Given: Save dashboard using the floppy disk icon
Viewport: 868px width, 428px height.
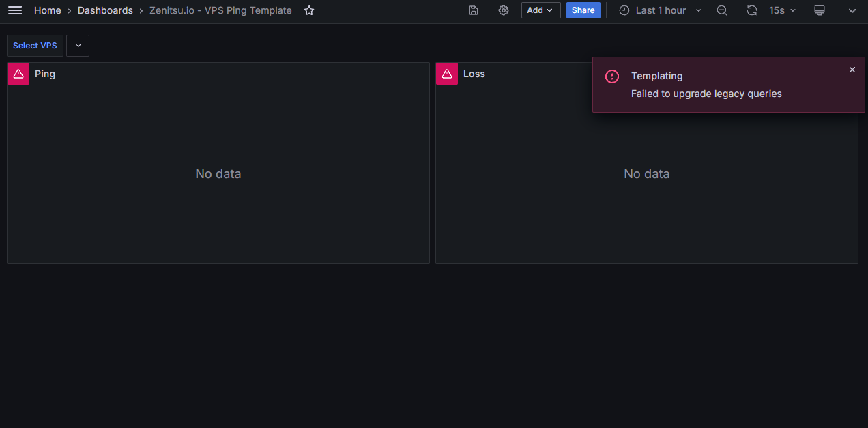Looking at the screenshot, I should coord(474,10).
